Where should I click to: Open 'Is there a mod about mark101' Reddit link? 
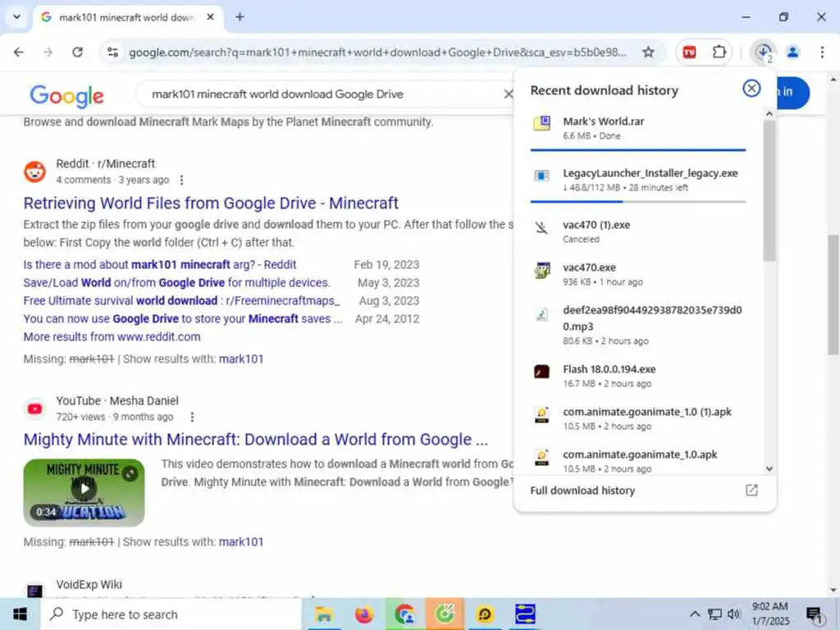tap(160, 265)
